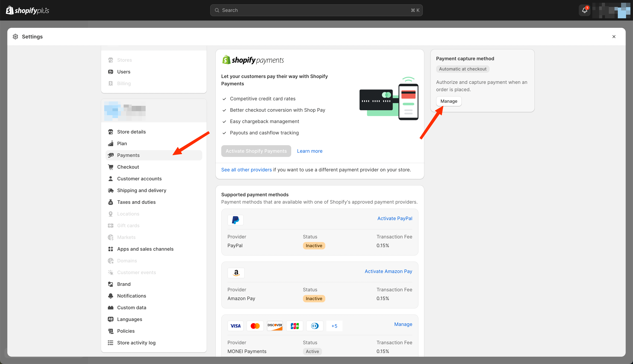633x364 pixels.
Task: Click the Plan icon in sidebar
Action: click(x=110, y=144)
